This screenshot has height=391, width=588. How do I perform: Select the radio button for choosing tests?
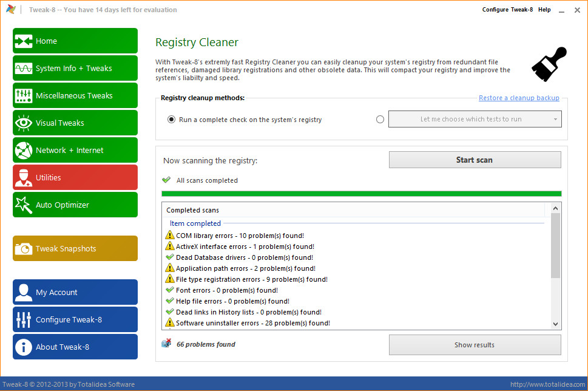380,120
